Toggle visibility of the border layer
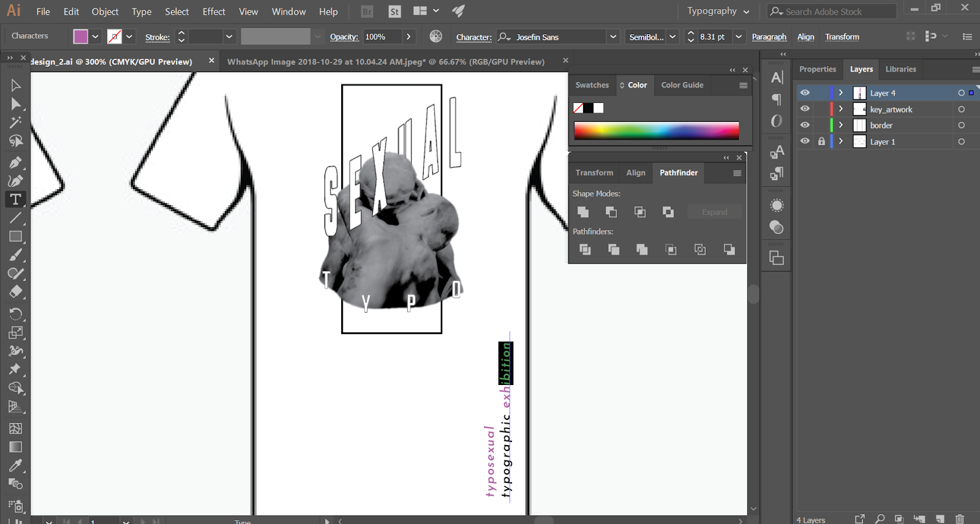Screen dimensions: 980x524 pos(805,125)
